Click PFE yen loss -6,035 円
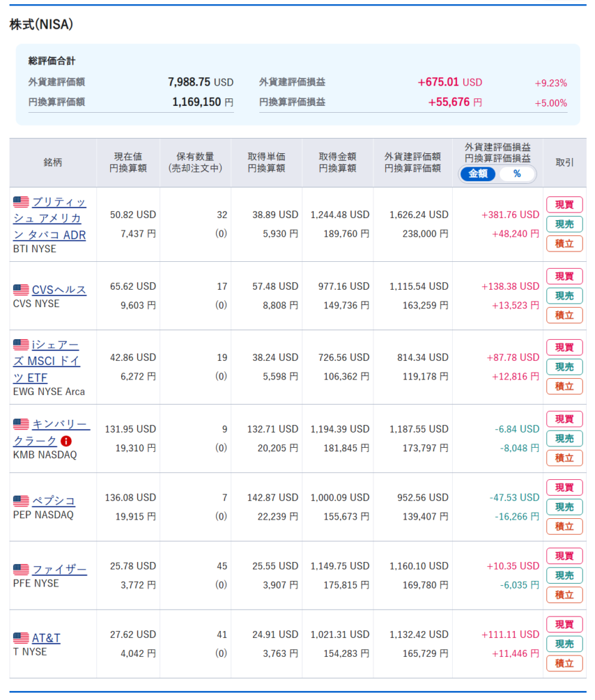The height and width of the screenshot is (700, 595). 520,585
